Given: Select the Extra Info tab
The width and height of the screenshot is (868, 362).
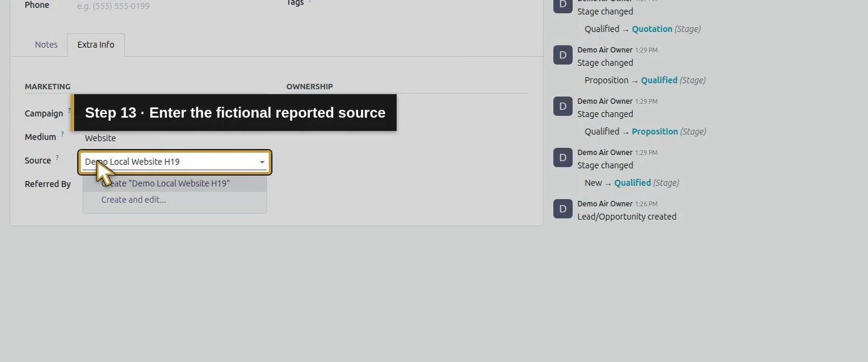Looking at the screenshot, I should (x=96, y=45).
